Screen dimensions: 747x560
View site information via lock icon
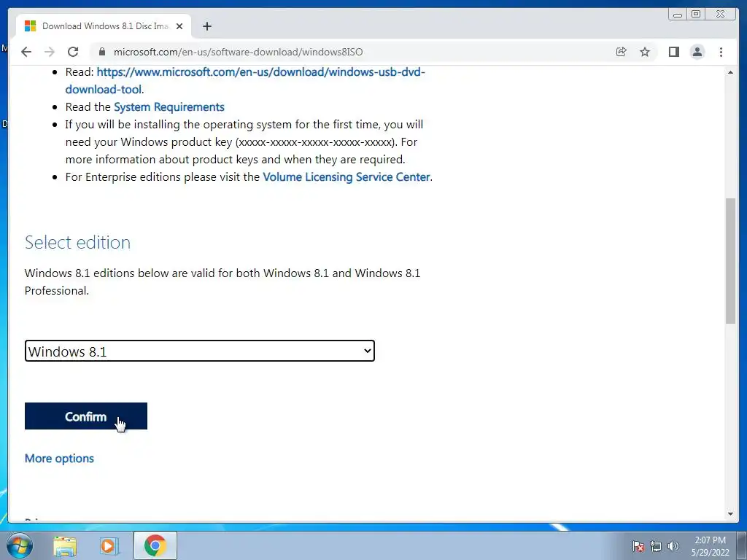101,52
